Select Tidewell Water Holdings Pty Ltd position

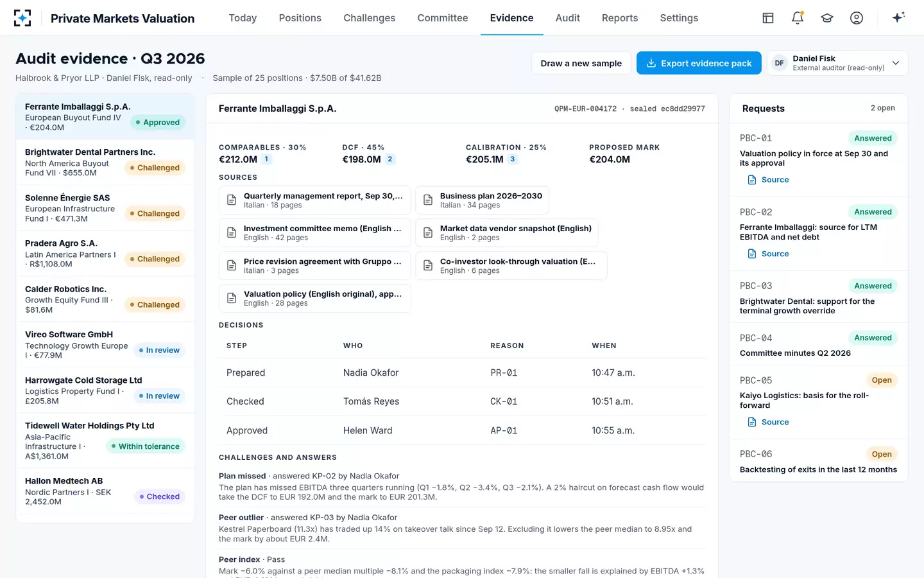click(105, 441)
